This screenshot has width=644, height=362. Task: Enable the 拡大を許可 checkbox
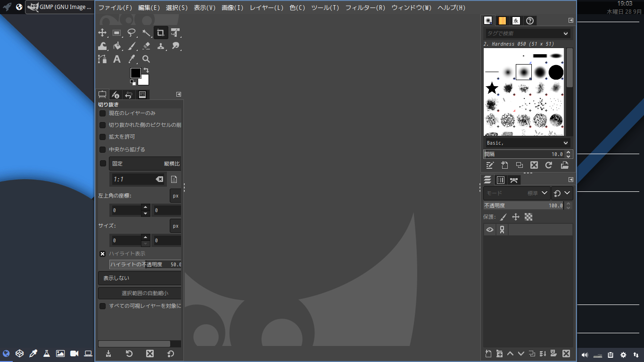point(102,137)
